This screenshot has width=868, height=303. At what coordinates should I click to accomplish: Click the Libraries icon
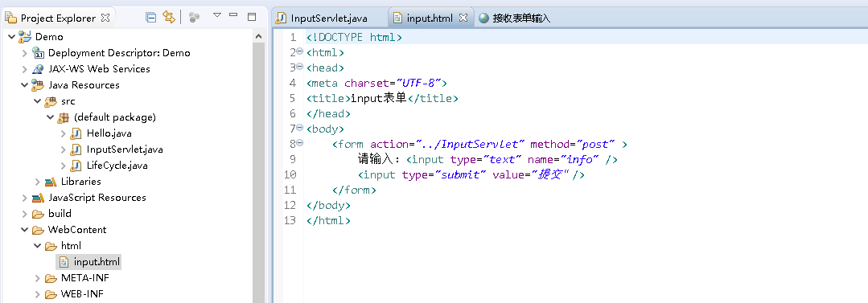(x=51, y=182)
